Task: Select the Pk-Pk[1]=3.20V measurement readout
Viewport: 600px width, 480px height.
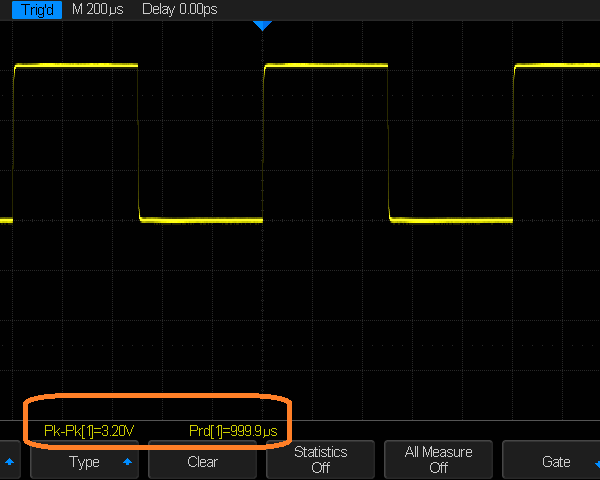Action: pyautogui.click(x=89, y=431)
